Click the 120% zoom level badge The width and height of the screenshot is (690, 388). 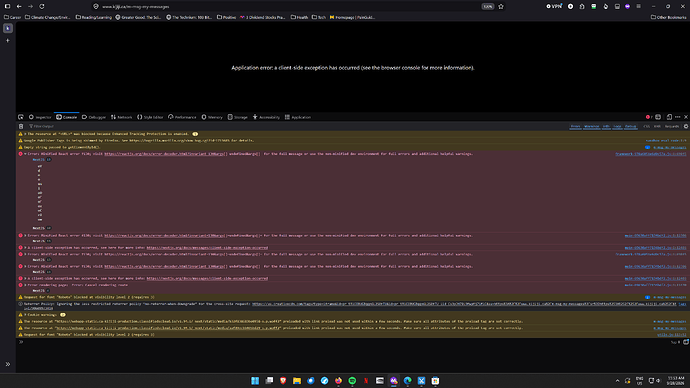point(488,7)
